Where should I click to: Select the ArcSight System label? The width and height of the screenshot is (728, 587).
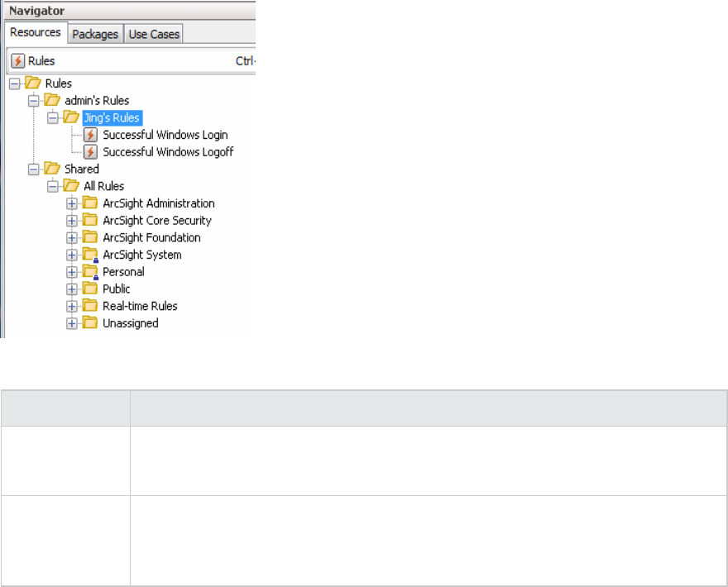(142, 255)
